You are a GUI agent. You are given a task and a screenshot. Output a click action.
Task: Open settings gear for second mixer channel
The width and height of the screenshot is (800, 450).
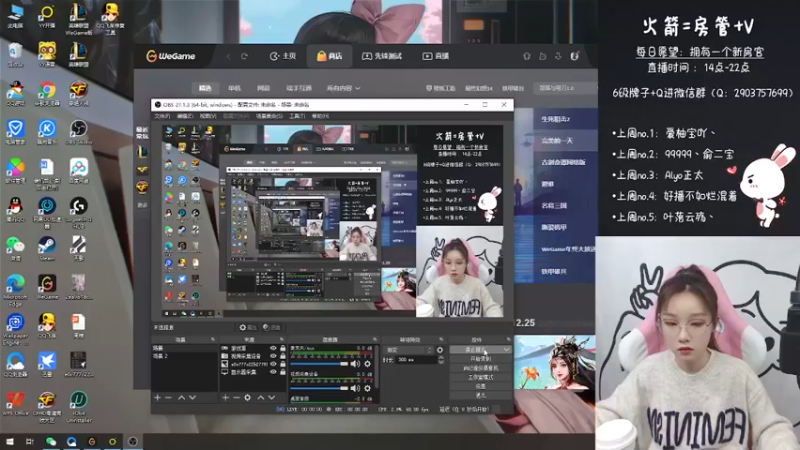(x=367, y=389)
